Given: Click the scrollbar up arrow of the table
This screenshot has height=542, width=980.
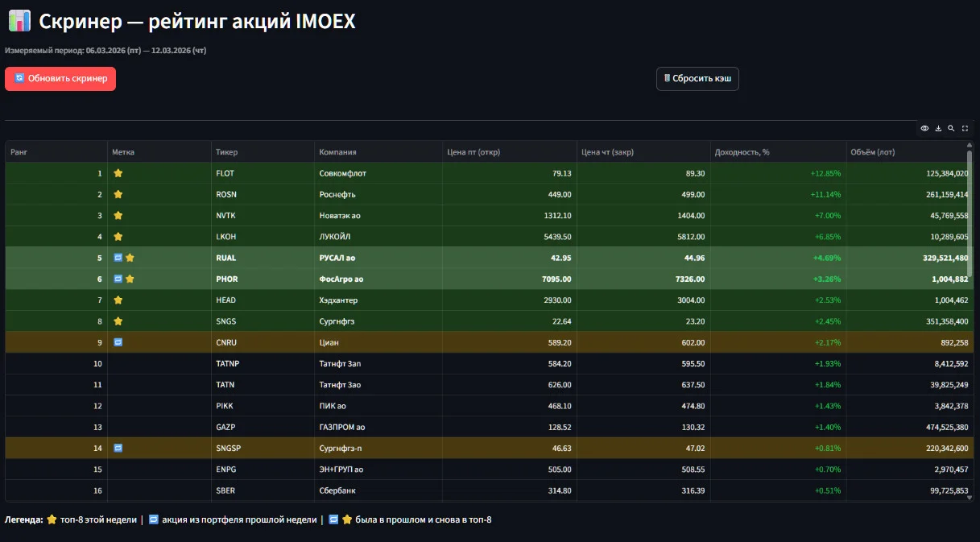Looking at the screenshot, I should [970, 145].
